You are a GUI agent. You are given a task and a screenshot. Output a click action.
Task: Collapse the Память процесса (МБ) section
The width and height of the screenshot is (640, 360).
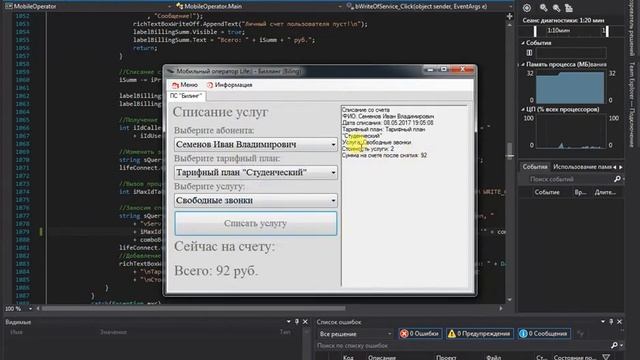coord(523,64)
